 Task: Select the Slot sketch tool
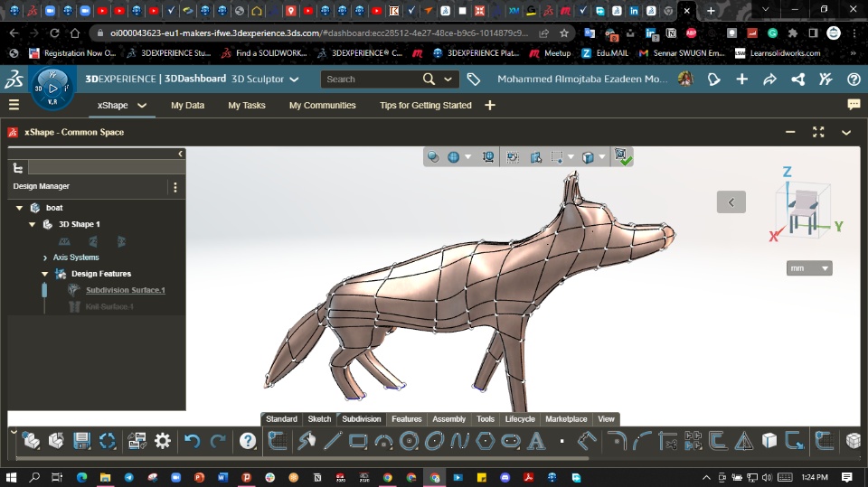[x=511, y=441]
